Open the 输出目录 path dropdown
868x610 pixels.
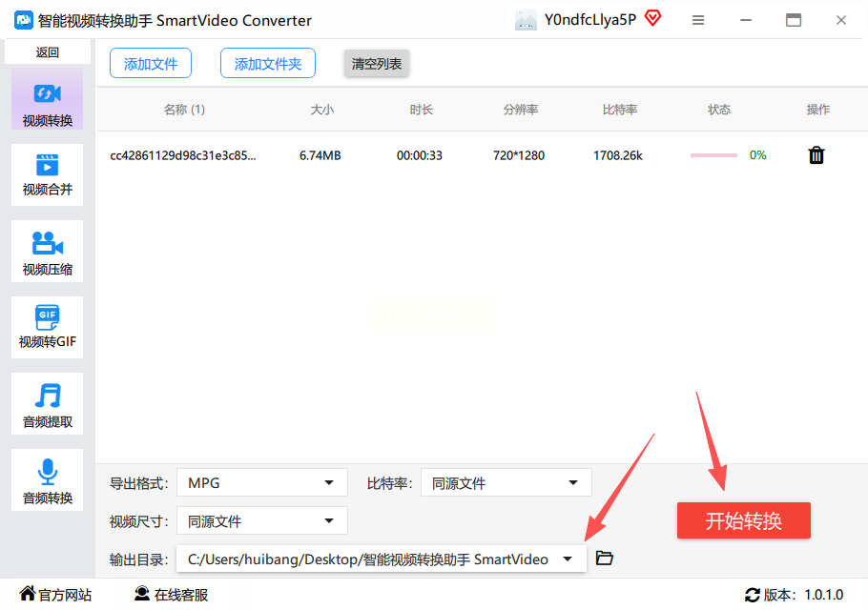[x=381, y=559]
